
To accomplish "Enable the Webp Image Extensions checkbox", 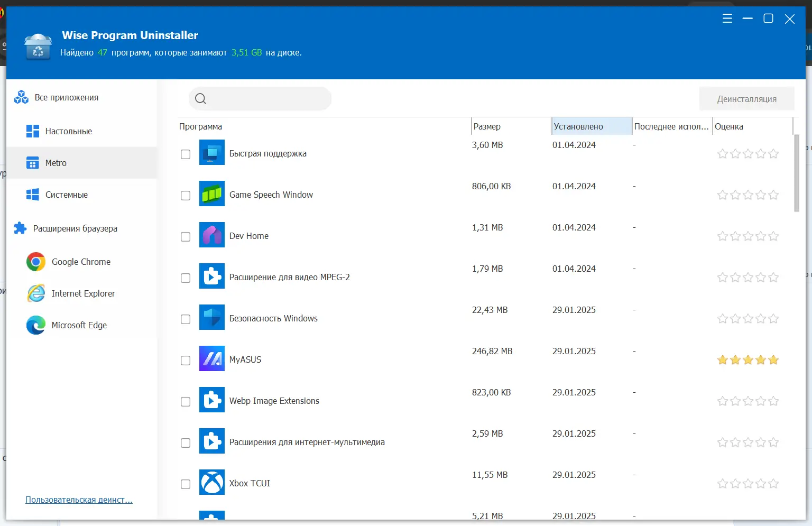I will 186,402.
